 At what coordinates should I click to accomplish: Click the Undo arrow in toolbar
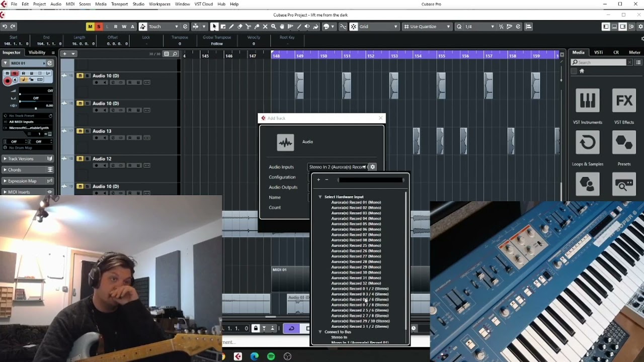click(5, 27)
